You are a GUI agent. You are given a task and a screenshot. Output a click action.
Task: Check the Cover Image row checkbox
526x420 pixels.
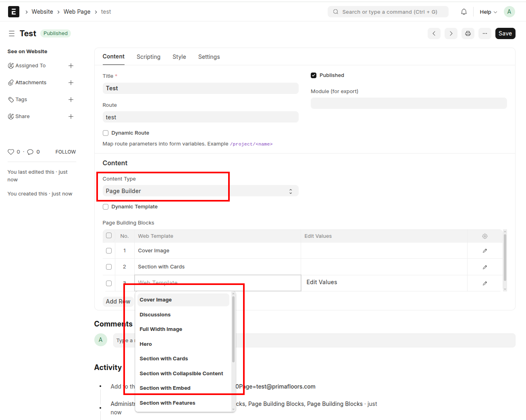click(x=109, y=251)
